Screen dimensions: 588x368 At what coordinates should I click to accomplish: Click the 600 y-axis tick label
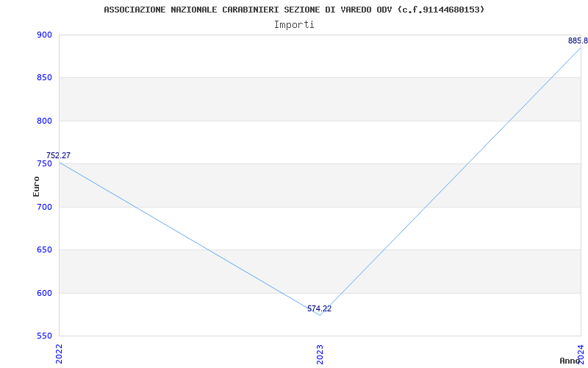click(44, 293)
